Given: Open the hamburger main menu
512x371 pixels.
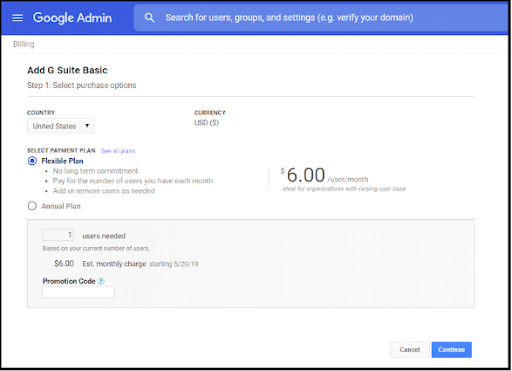Looking at the screenshot, I should point(18,18).
